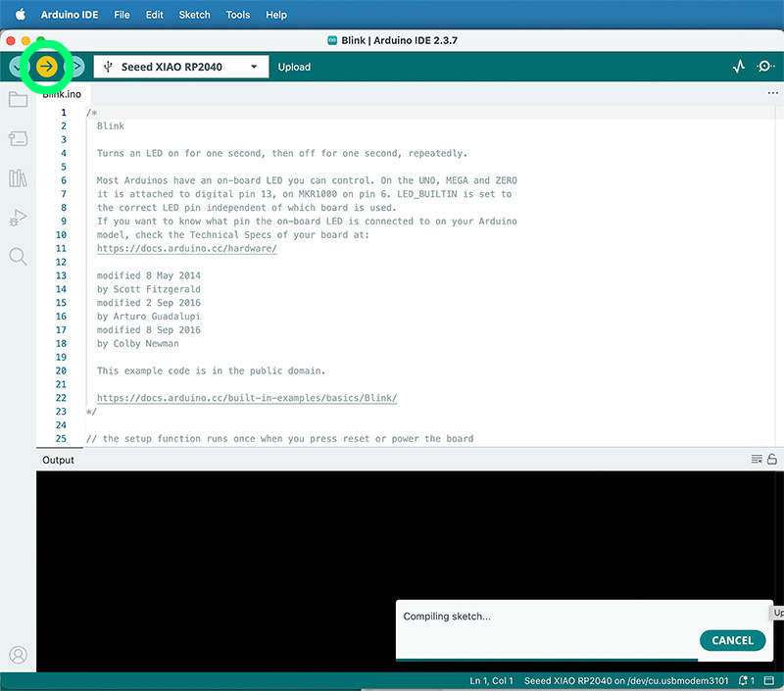Viewport: 784px width, 691px height.
Task: Click the 'modified 8 May 2014' line
Action: point(149,275)
